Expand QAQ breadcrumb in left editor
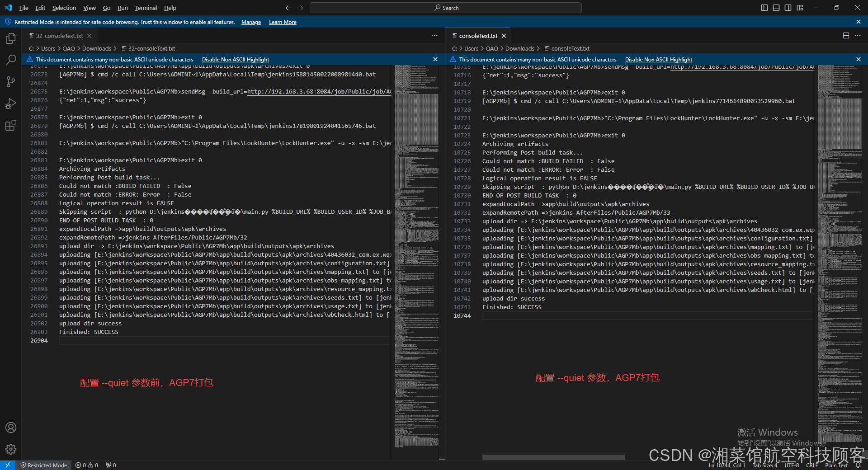Image resolution: width=868 pixels, height=470 pixels. [69, 48]
